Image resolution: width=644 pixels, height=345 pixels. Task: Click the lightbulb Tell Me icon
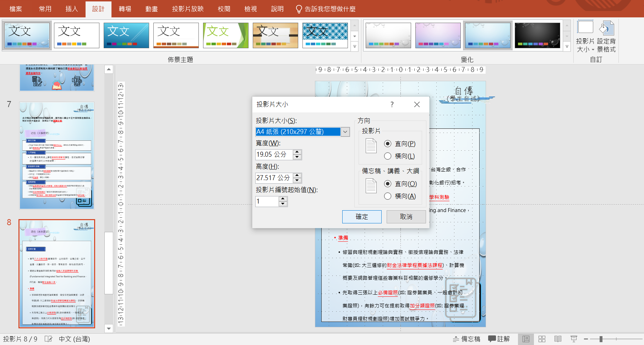(299, 9)
